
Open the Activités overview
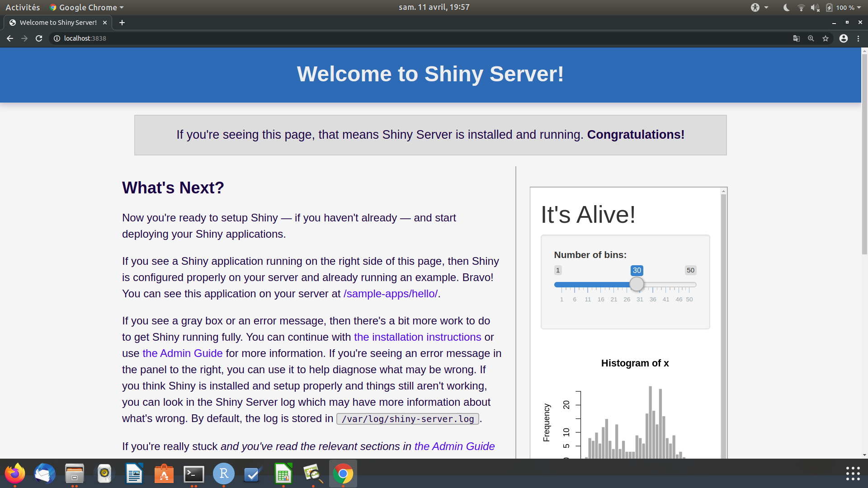[x=23, y=7]
